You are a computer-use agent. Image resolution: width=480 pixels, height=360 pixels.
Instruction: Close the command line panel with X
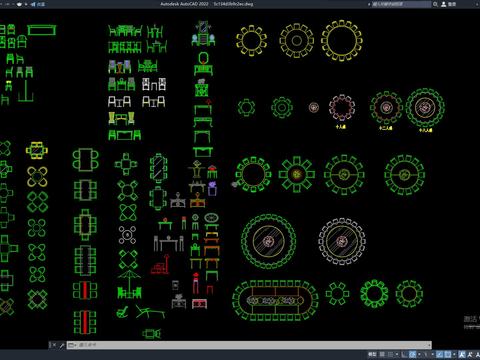(x=53, y=345)
